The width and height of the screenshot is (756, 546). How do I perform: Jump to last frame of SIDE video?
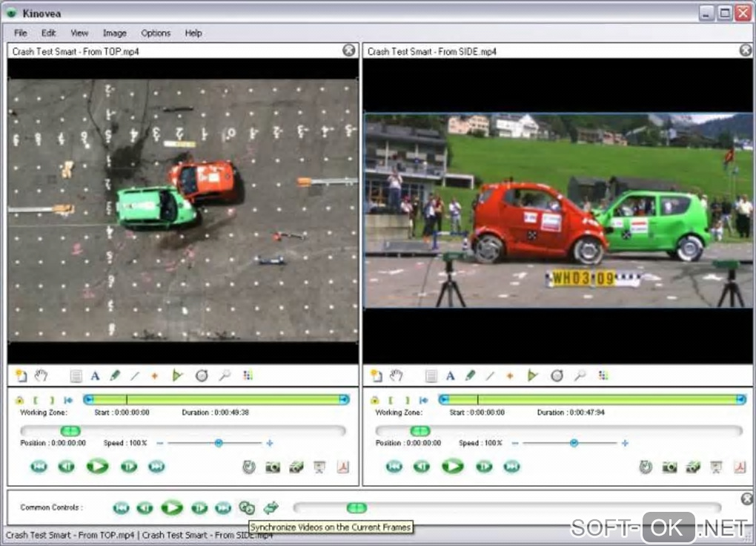(x=512, y=467)
